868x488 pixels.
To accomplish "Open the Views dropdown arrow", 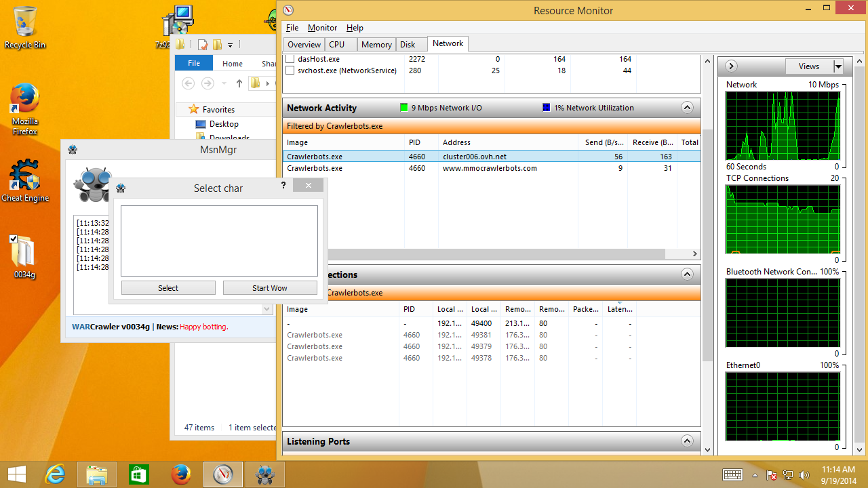I will pyautogui.click(x=838, y=66).
